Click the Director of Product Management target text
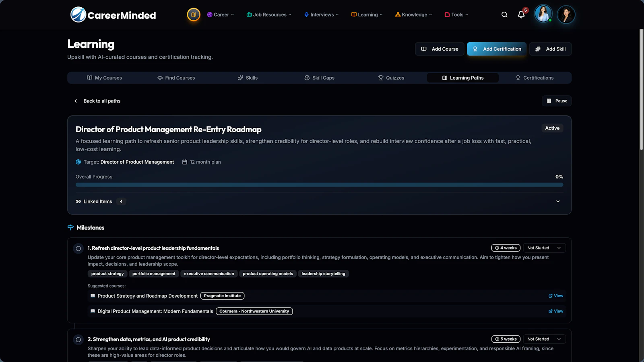Screen dimensions: 644x362 [137, 162]
